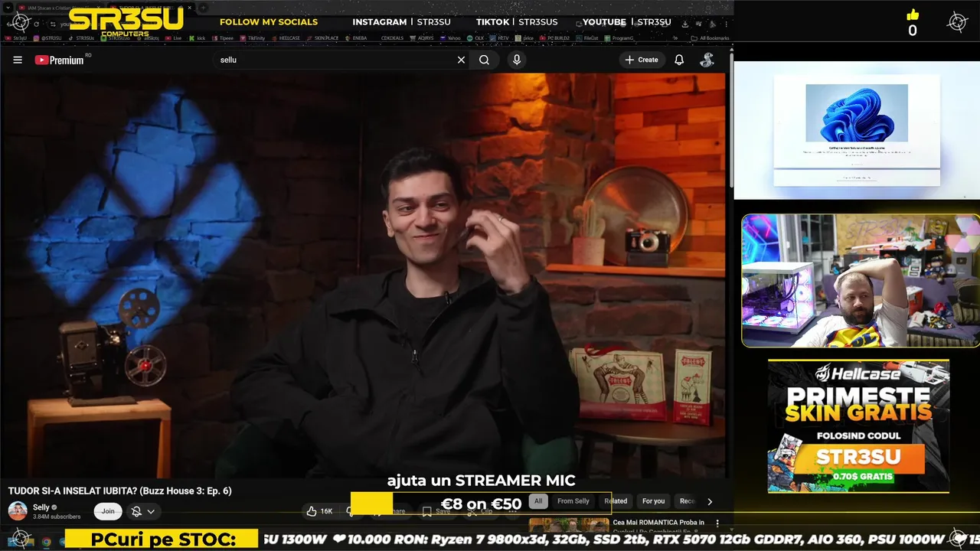980x551 pixels.
Task: Open Chrome from the taskbar
Action: click(46, 541)
